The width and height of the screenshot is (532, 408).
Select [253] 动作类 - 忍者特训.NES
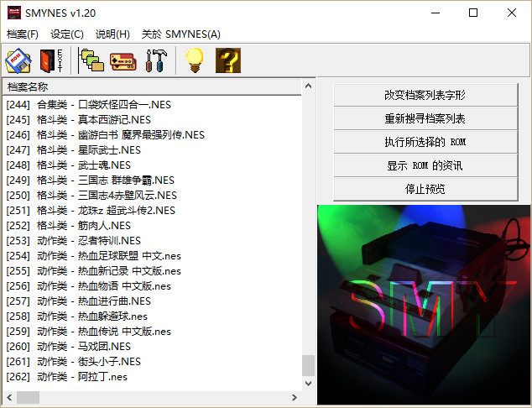(x=73, y=241)
